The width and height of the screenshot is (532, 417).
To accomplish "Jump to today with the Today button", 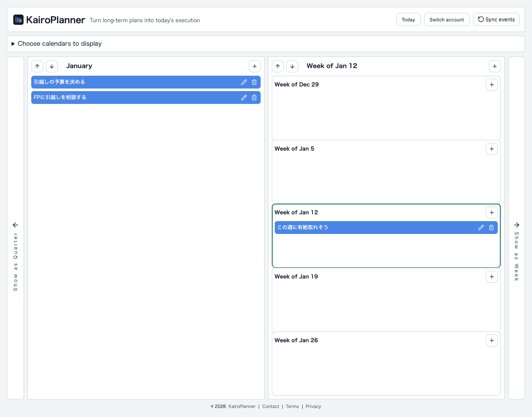I will pyautogui.click(x=408, y=19).
